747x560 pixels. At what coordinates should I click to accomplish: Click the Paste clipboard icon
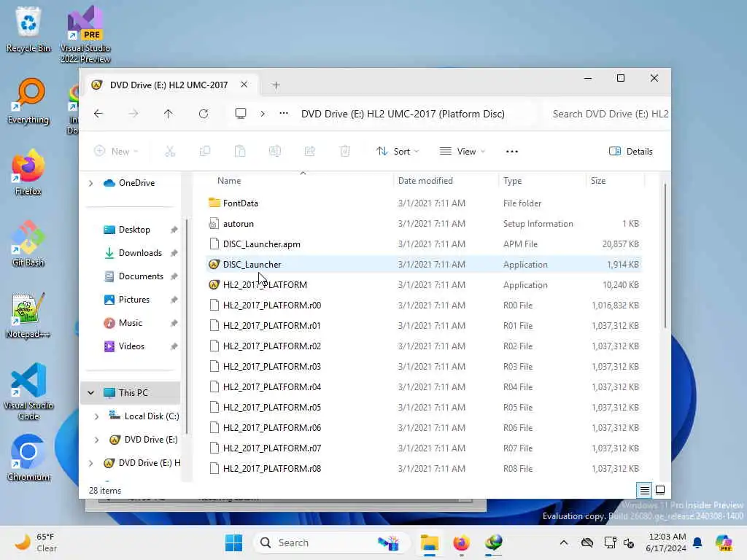coord(240,152)
